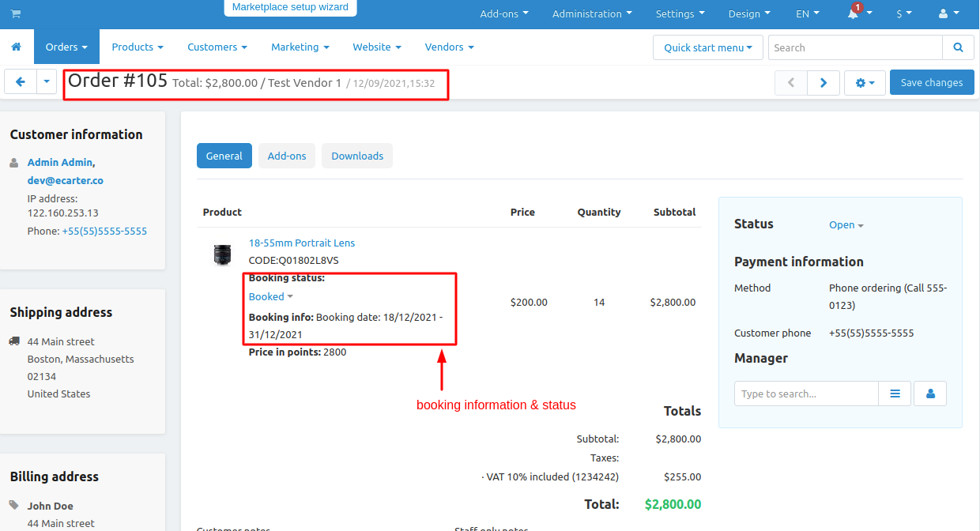Screen dimensions: 980x531
Task: Switch to the Downloads tab
Action: [x=357, y=156]
